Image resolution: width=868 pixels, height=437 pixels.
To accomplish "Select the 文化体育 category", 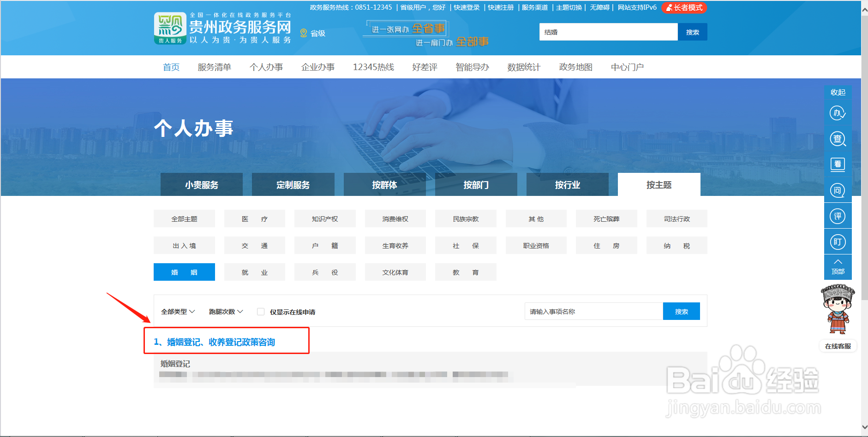I will coord(395,272).
